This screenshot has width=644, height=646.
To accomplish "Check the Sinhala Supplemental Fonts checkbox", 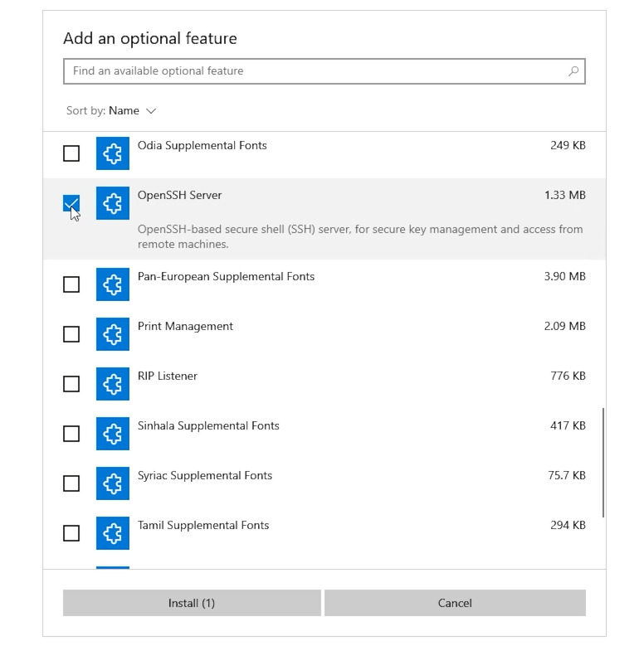I will tap(71, 434).
